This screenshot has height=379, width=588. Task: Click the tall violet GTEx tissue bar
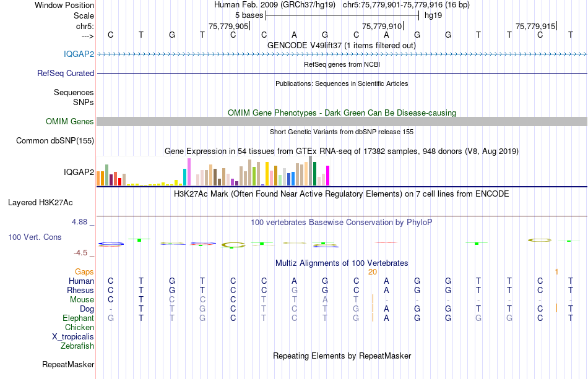pyautogui.click(x=189, y=172)
